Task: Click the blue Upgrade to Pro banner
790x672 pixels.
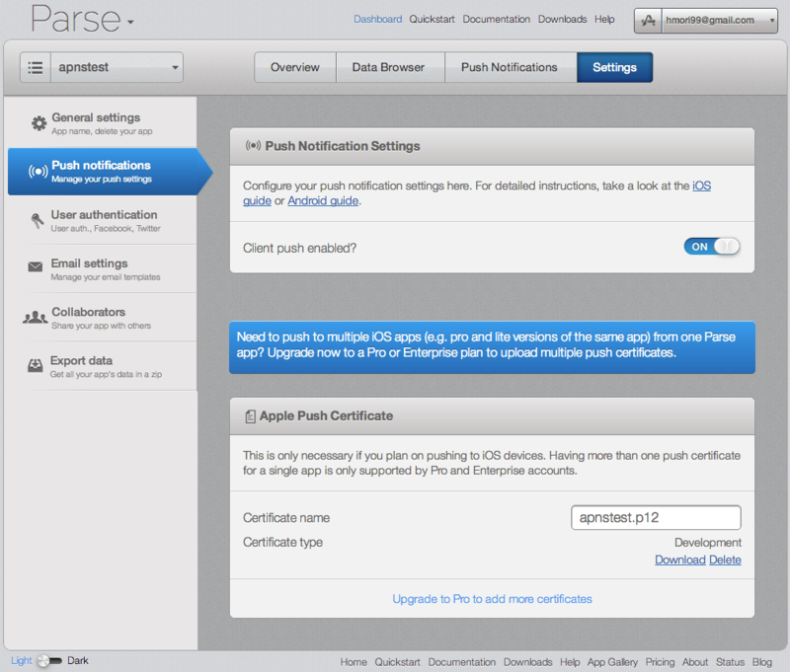Action: click(x=492, y=347)
